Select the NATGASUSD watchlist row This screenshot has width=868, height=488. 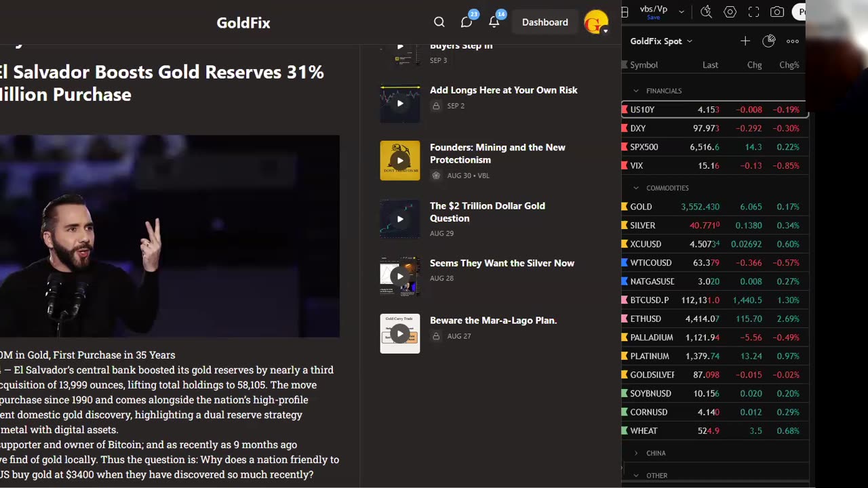(715, 281)
